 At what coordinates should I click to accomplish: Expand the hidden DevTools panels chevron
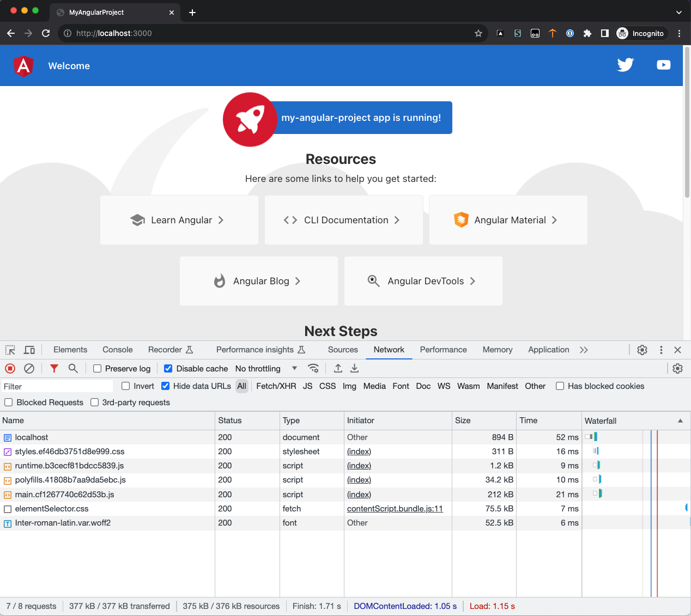click(x=584, y=350)
